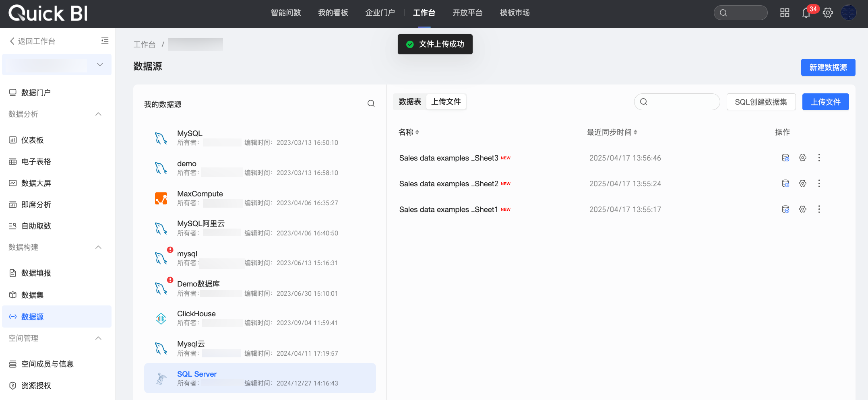Create dataset from Sales data examples _Sheet1

pyautogui.click(x=785, y=209)
